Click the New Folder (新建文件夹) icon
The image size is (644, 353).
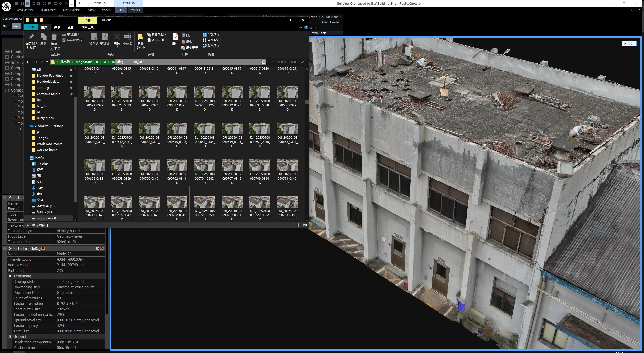click(140, 41)
